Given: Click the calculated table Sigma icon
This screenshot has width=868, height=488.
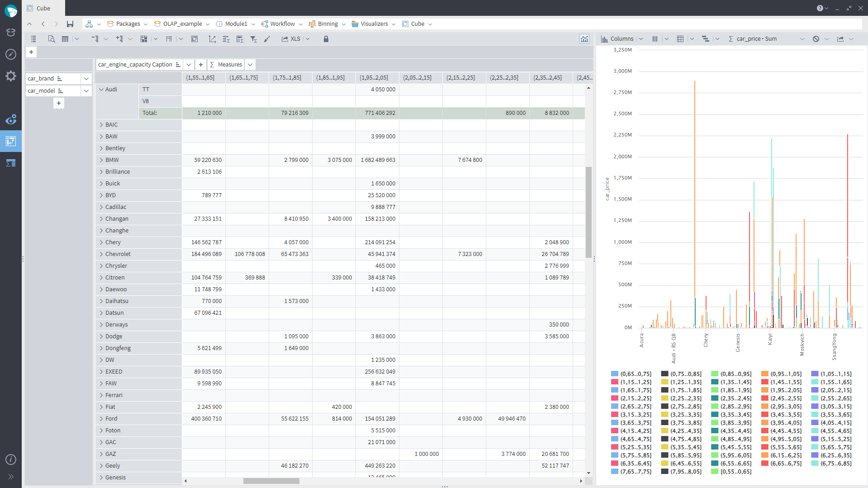Looking at the screenshot, I should (240, 39).
